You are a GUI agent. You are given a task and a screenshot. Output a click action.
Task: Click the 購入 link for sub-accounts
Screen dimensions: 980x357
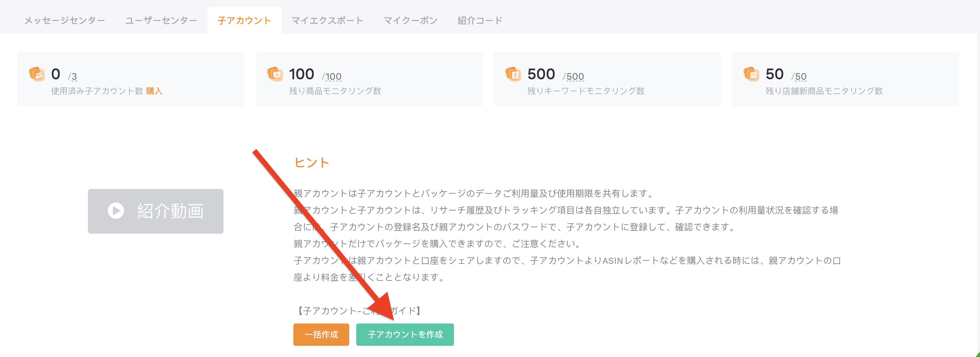coord(154,91)
